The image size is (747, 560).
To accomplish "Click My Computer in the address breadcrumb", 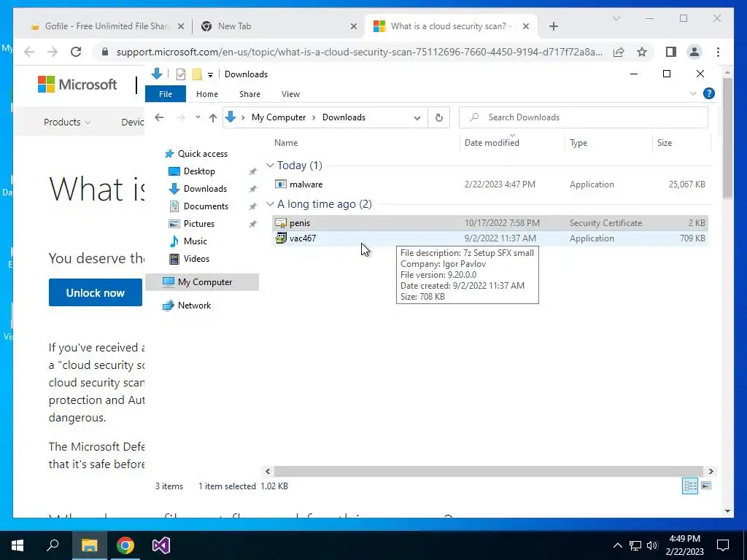I will (279, 117).
